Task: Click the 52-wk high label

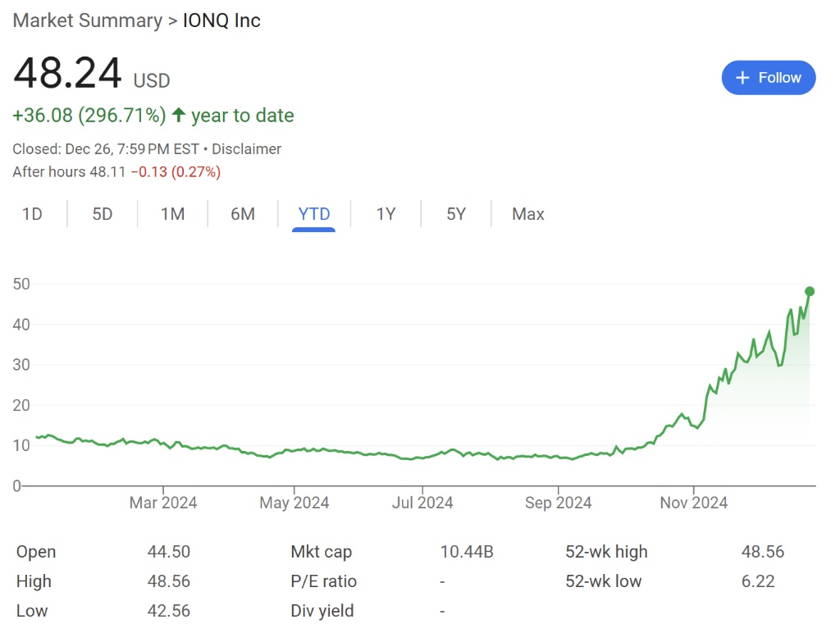Action: (x=606, y=552)
